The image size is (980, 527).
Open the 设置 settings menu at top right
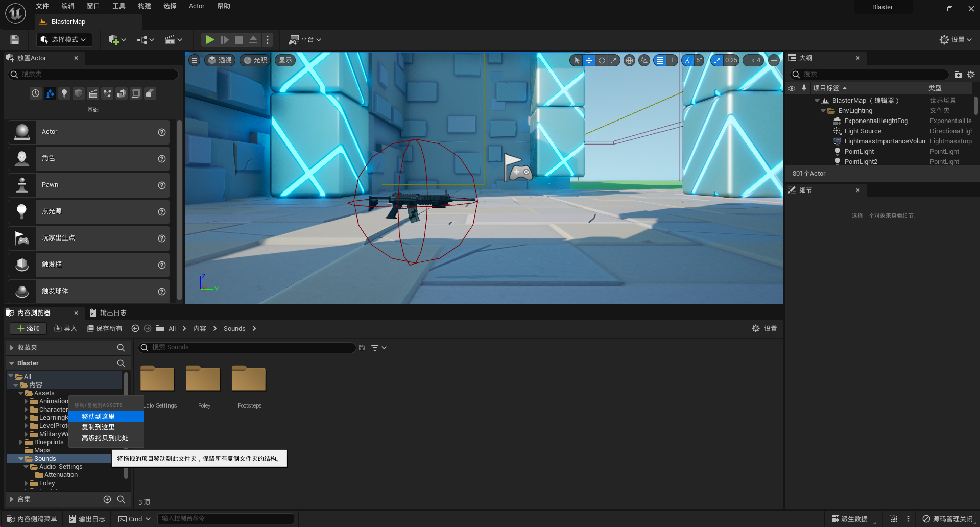955,40
